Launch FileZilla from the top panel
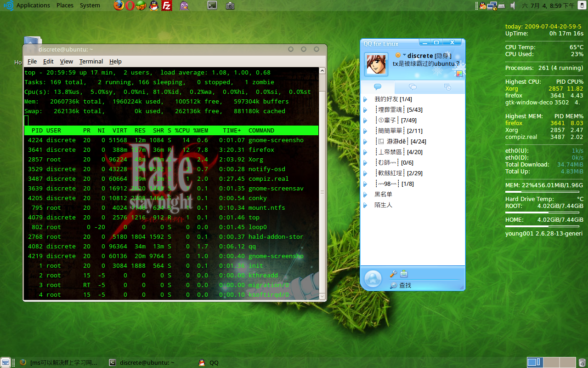 coord(167,6)
